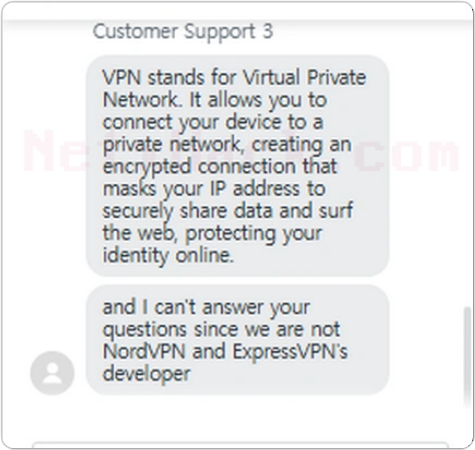Click the word encrypted in the message
Image resolution: width=475 pixels, height=450 pixels.
coord(147,167)
